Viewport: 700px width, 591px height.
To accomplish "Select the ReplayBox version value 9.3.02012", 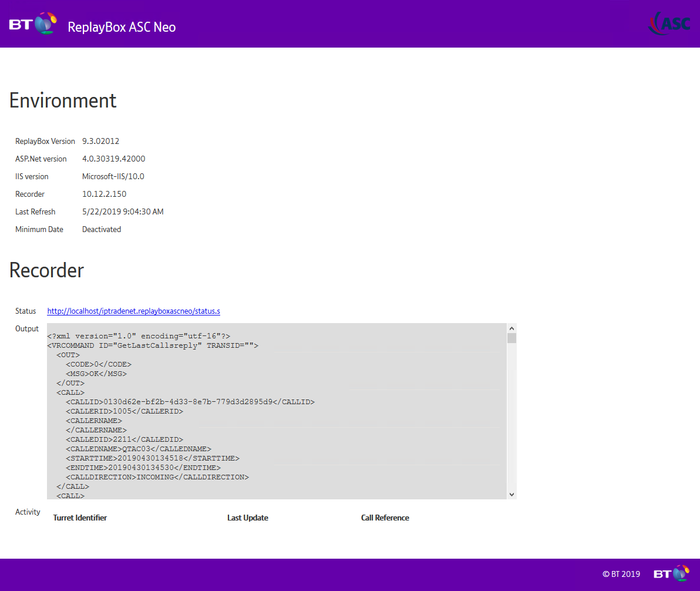I will tap(100, 141).
